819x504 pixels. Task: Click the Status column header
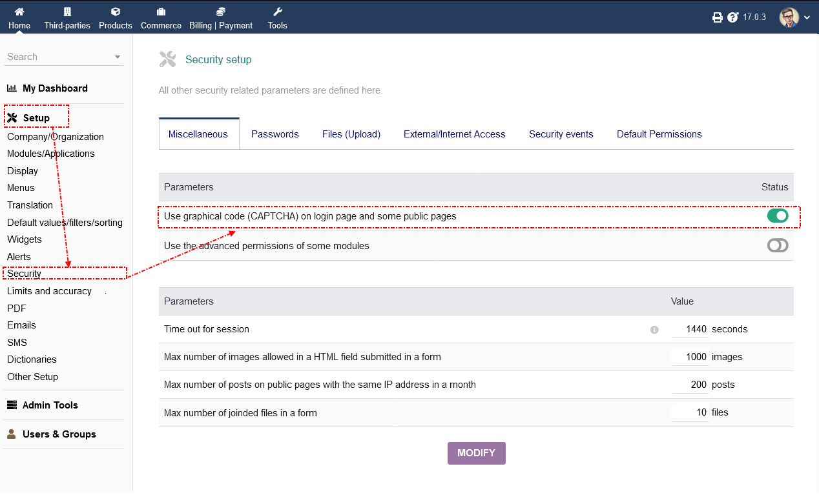tap(775, 187)
